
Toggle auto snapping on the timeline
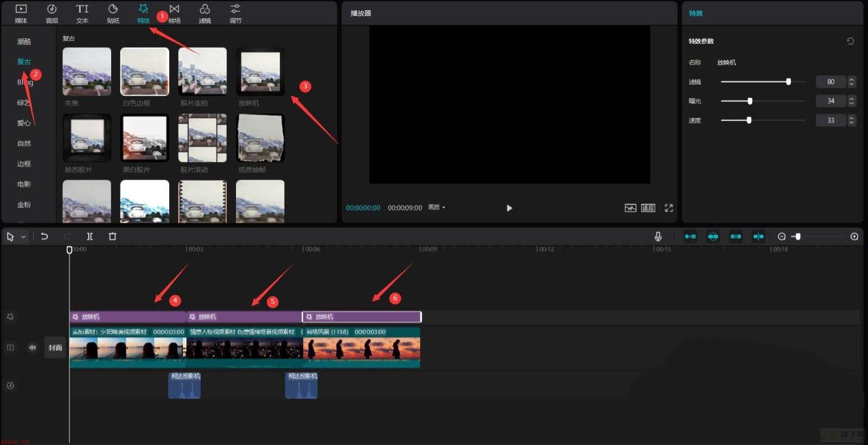pos(713,237)
